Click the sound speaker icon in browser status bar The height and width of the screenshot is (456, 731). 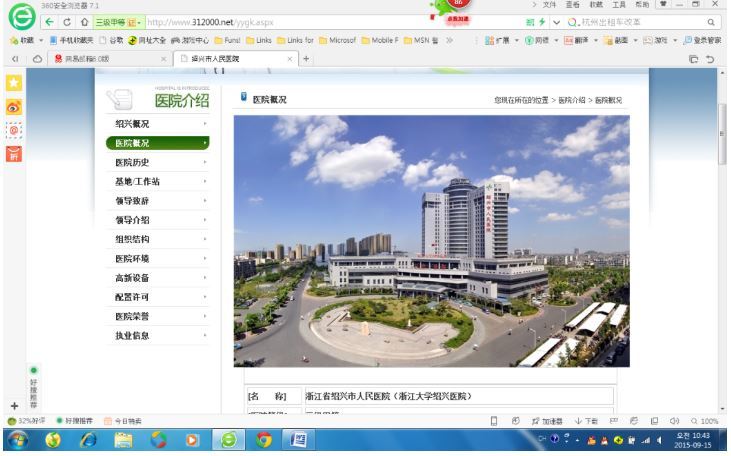674,421
